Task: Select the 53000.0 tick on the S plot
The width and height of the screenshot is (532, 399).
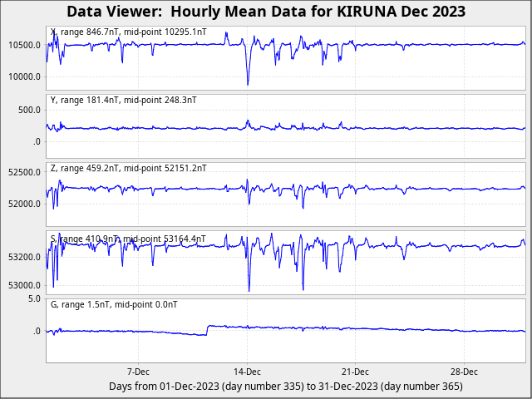Action: (24, 285)
